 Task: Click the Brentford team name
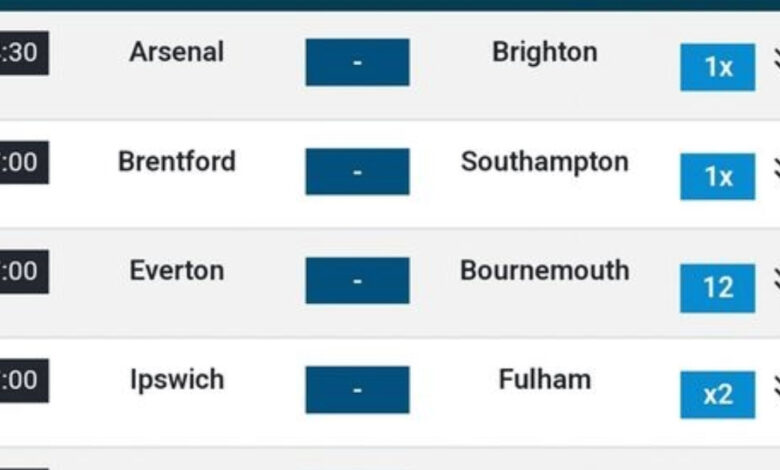[x=177, y=162]
